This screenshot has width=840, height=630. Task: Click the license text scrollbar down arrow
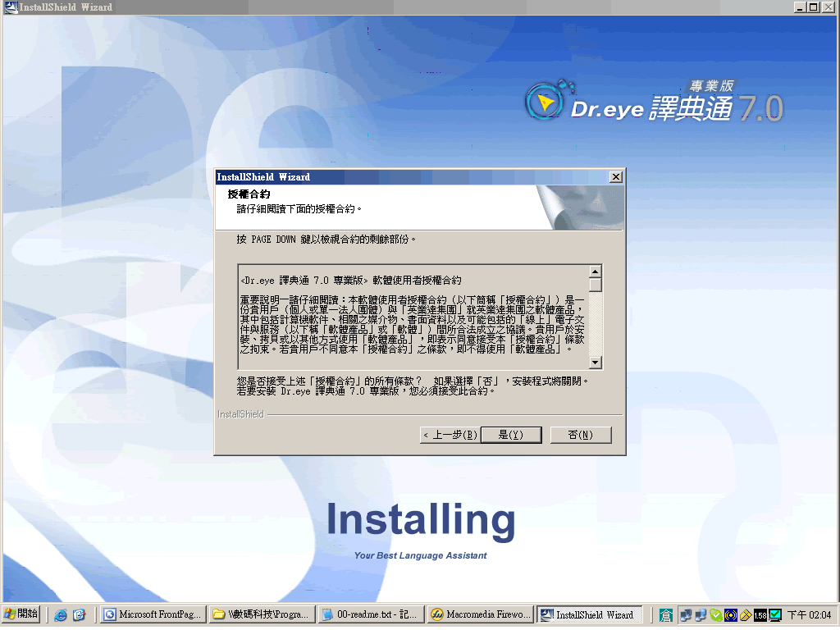(x=596, y=363)
